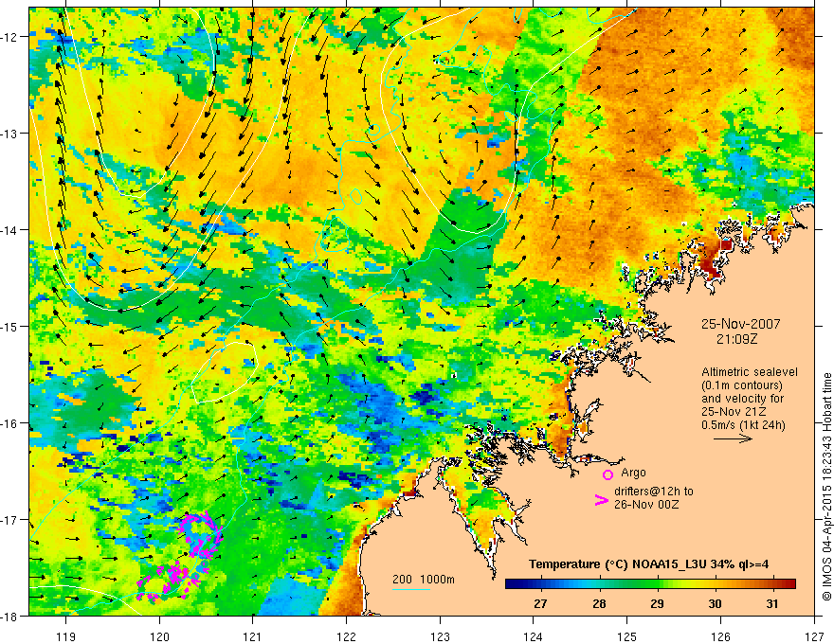Click latitude axis label -16

pos(10,423)
